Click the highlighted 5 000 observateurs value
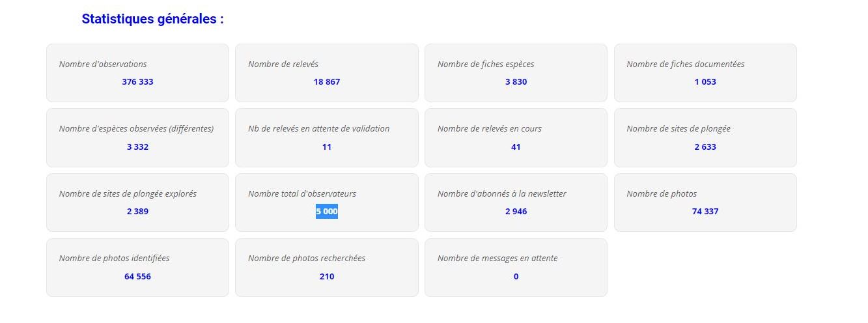 [327, 212]
